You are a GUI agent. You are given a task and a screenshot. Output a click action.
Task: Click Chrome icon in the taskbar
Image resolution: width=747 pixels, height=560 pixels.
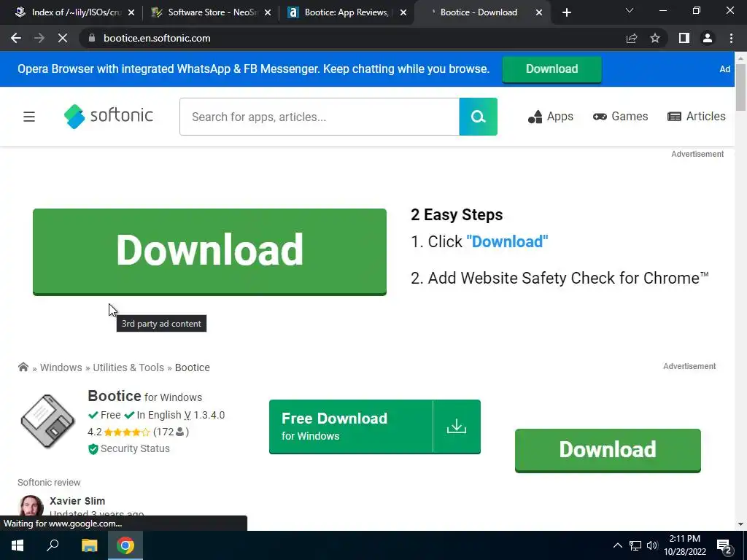[125, 545]
